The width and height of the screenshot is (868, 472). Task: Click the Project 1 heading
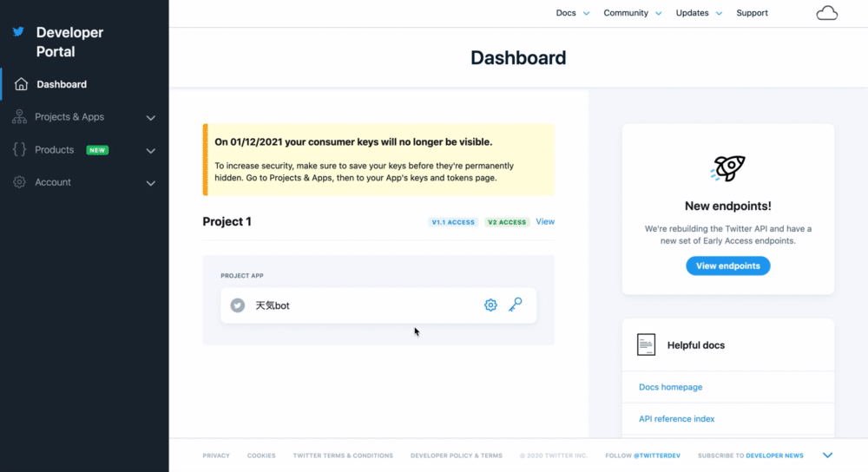227,221
